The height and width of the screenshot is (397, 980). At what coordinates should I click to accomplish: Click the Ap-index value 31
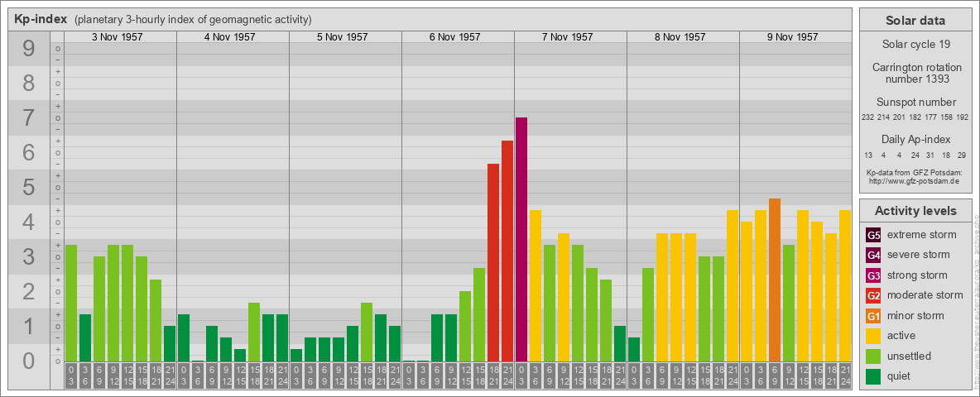click(x=930, y=155)
